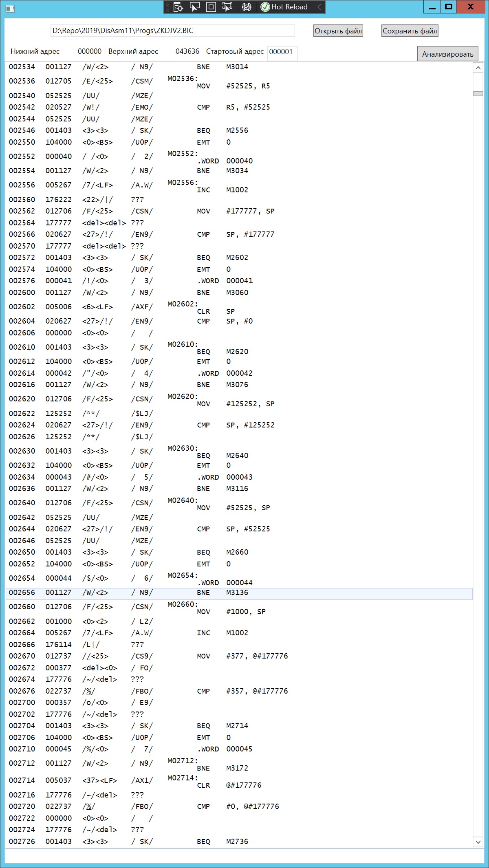Click the scroll up arrow of listing
This screenshot has height=868, width=489.
(x=478, y=68)
